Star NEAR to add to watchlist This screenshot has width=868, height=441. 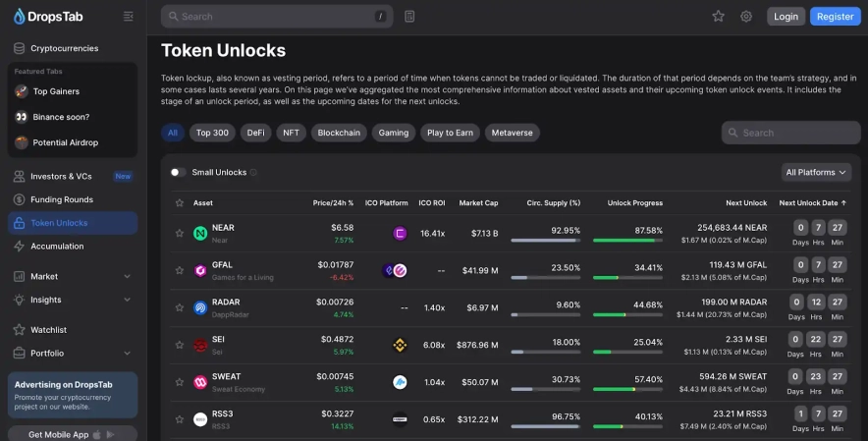click(179, 234)
